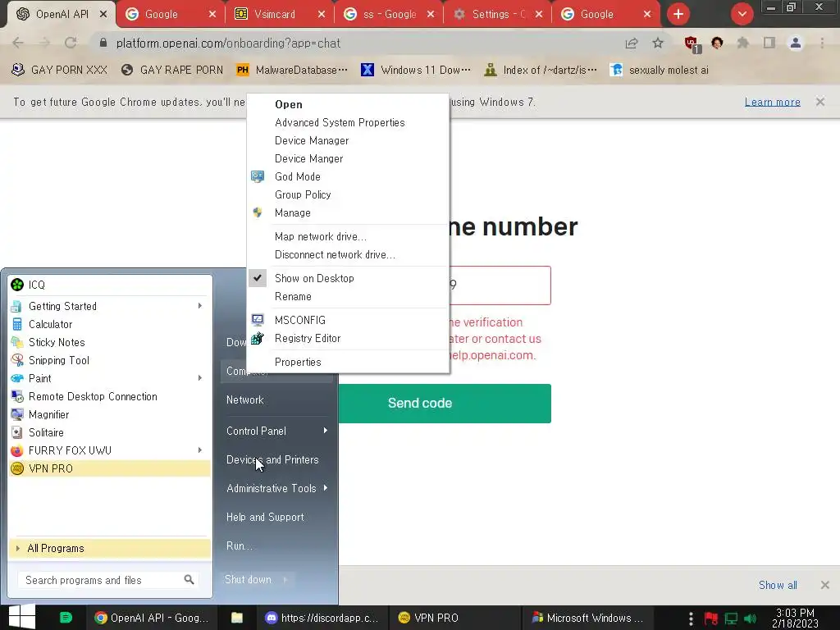Switch to the ss - Google tab
Viewport: 840px width, 630px height.
pyautogui.click(x=389, y=15)
